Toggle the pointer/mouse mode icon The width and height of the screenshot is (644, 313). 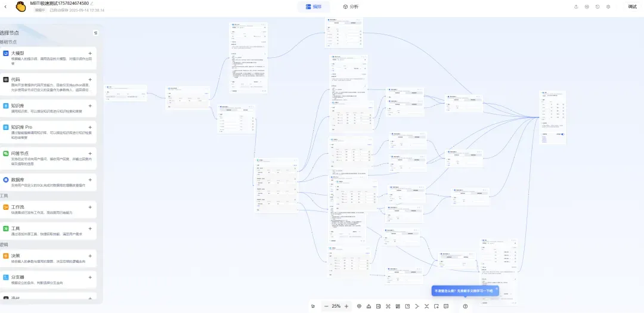click(x=313, y=306)
